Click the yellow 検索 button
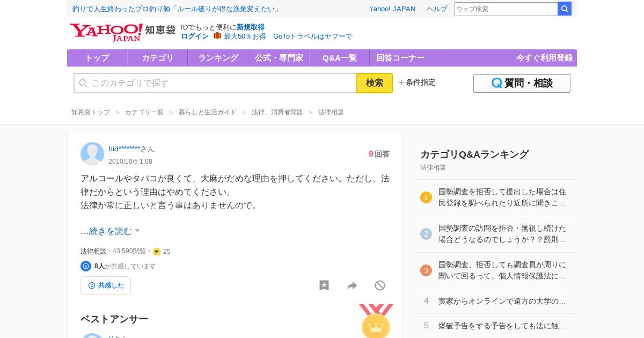Screen dimensions: 644x338 [375, 83]
